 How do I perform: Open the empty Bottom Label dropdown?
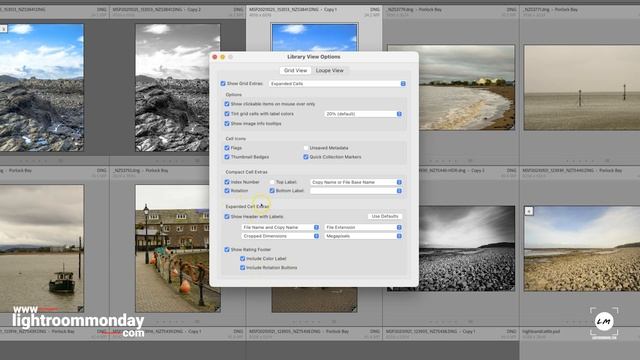[x=356, y=191]
